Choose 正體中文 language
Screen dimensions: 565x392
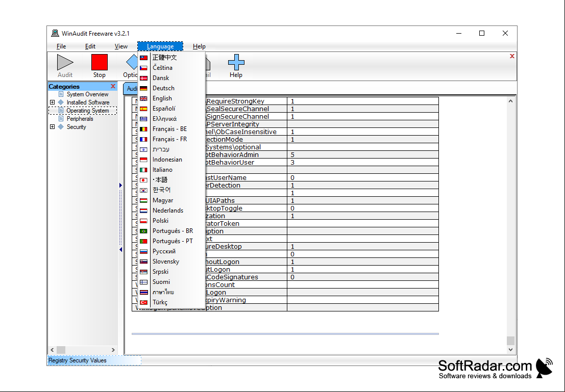click(x=171, y=58)
